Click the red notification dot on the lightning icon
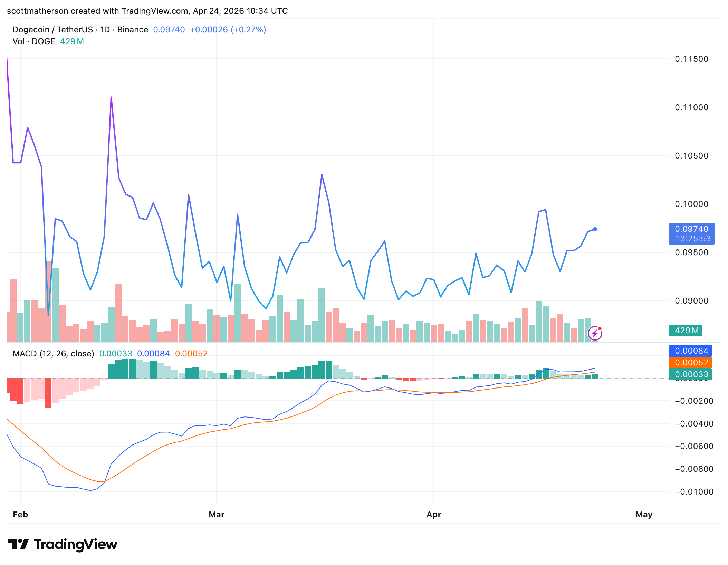Viewport: 728px width, 565px height. [x=600, y=327]
